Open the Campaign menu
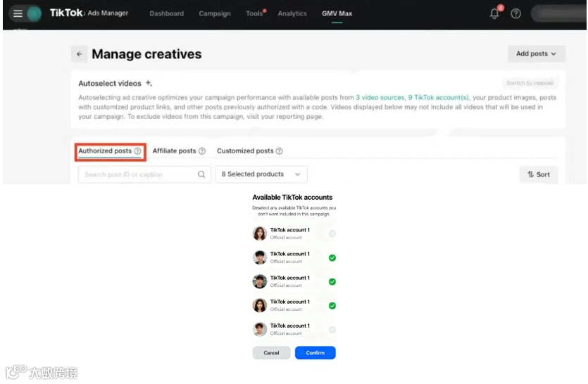Screen dimensions: 588x384 [x=215, y=13]
